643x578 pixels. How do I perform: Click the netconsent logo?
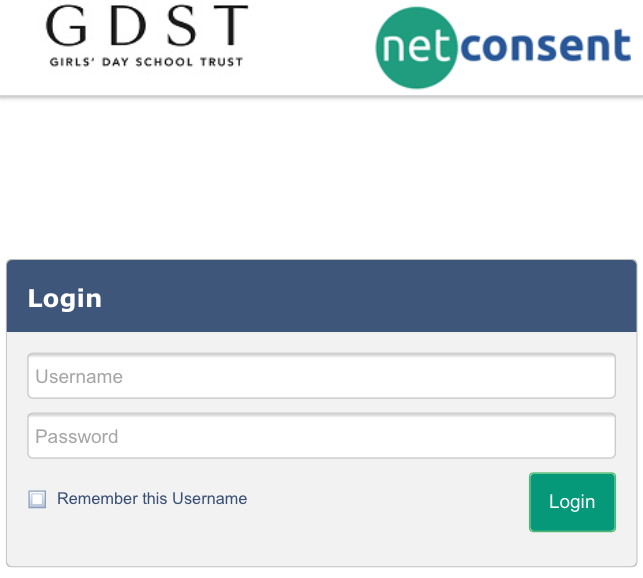pos(503,48)
